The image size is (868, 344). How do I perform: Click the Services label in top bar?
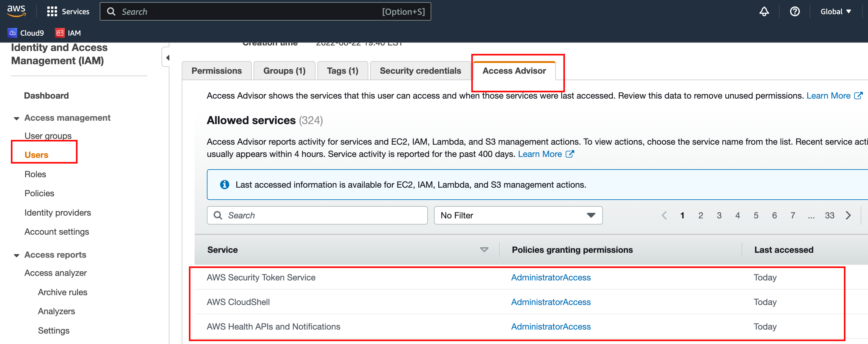(76, 11)
